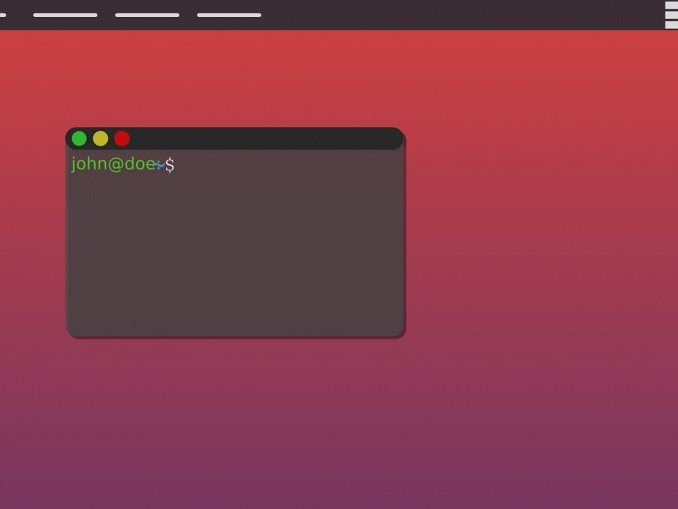Click the blue tilde path in the prompt

pyautogui.click(x=159, y=164)
